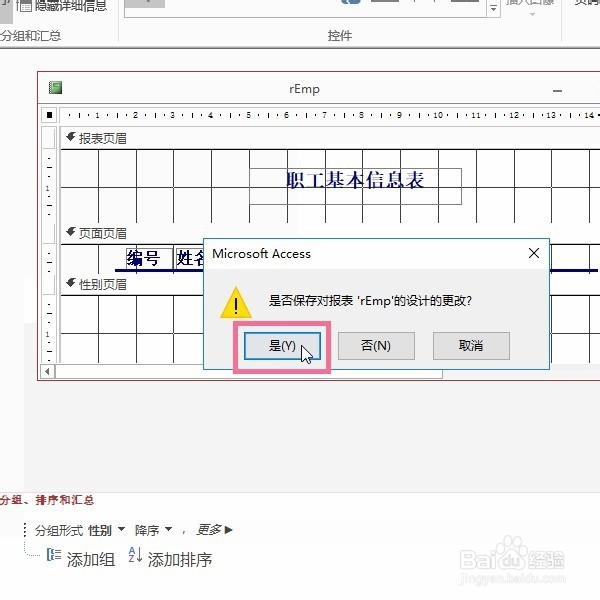The height and width of the screenshot is (600, 600).
Task: Open the 性别 group field dropdown
Action: click(x=121, y=530)
